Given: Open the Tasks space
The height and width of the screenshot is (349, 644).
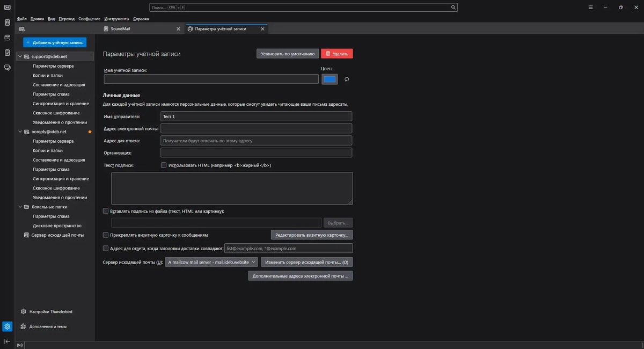Looking at the screenshot, I should [x=7, y=53].
